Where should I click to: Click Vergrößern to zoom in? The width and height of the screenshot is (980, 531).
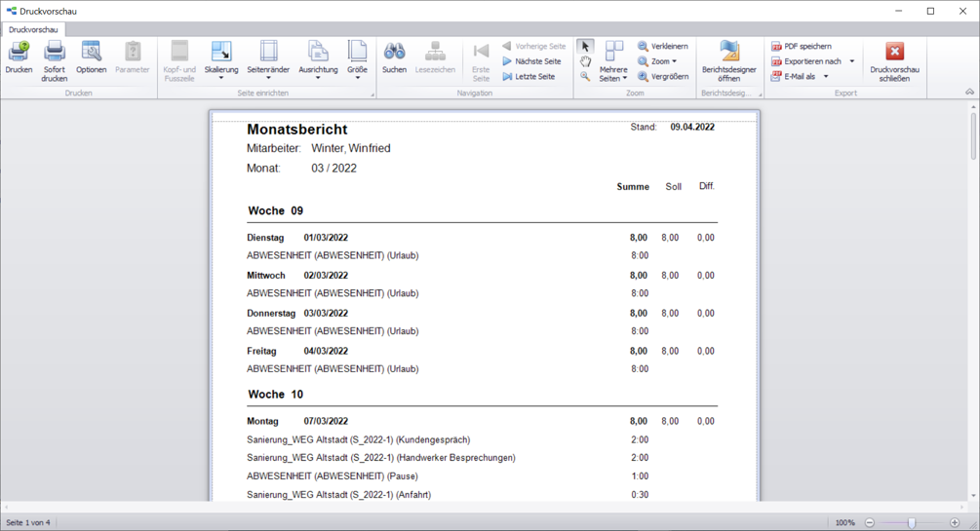coord(662,77)
